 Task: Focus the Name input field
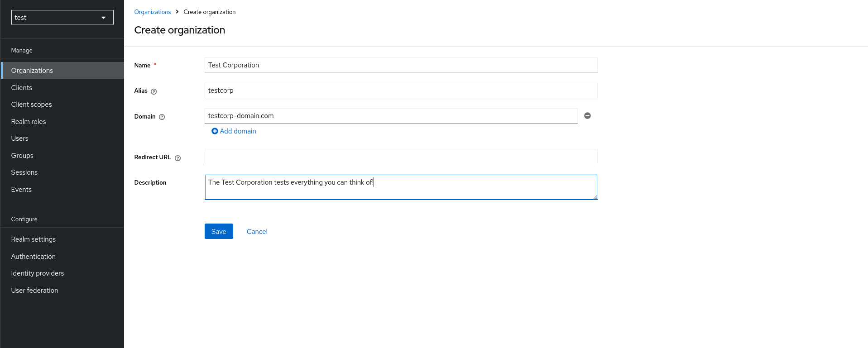click(401, 65)
